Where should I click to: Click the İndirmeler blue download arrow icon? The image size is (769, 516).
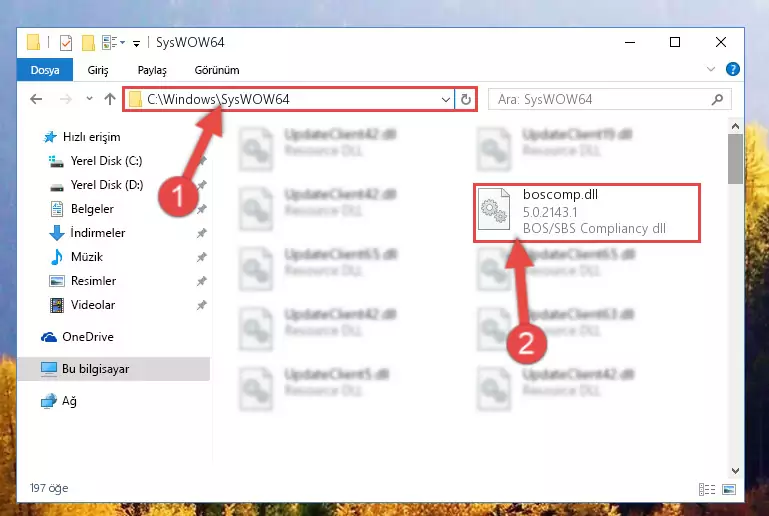point(57,233)
